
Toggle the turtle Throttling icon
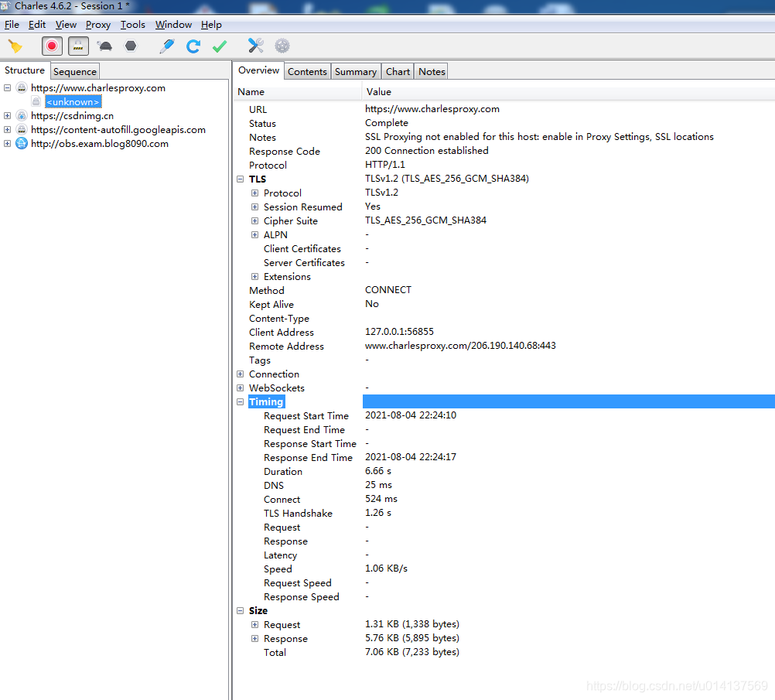(104, 46)
